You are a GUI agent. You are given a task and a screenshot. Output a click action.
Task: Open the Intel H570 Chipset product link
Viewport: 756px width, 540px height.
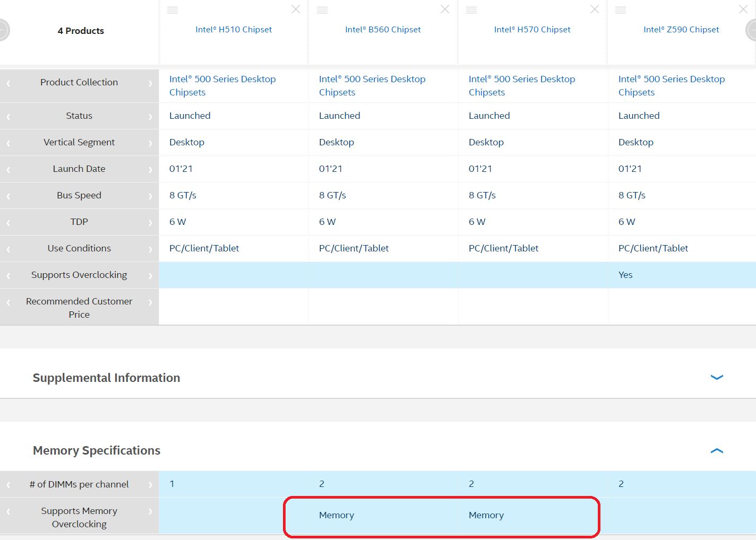point(532,30)
